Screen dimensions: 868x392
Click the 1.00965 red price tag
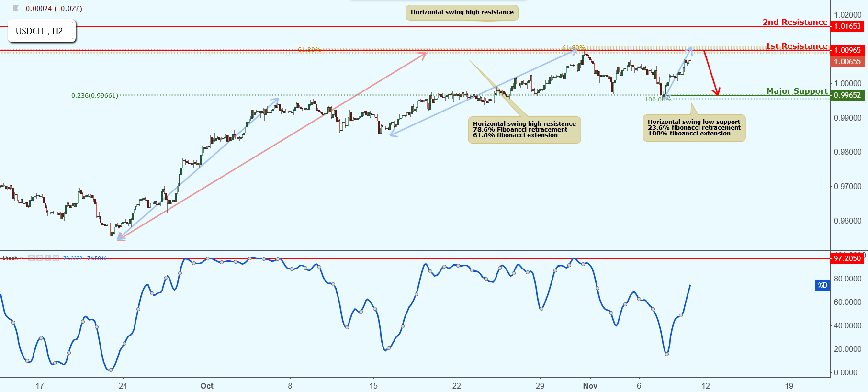847,50
